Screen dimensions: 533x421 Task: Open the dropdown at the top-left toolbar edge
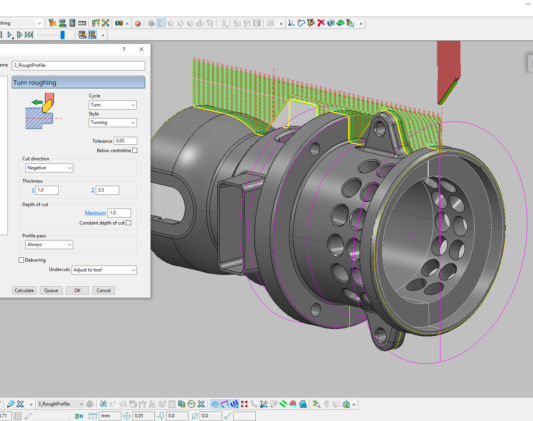click(39, 23)
